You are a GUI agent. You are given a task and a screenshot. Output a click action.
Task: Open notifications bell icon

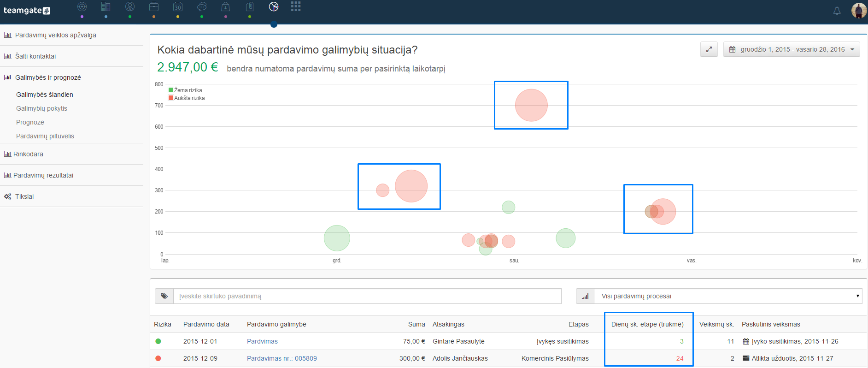(837, 11)
